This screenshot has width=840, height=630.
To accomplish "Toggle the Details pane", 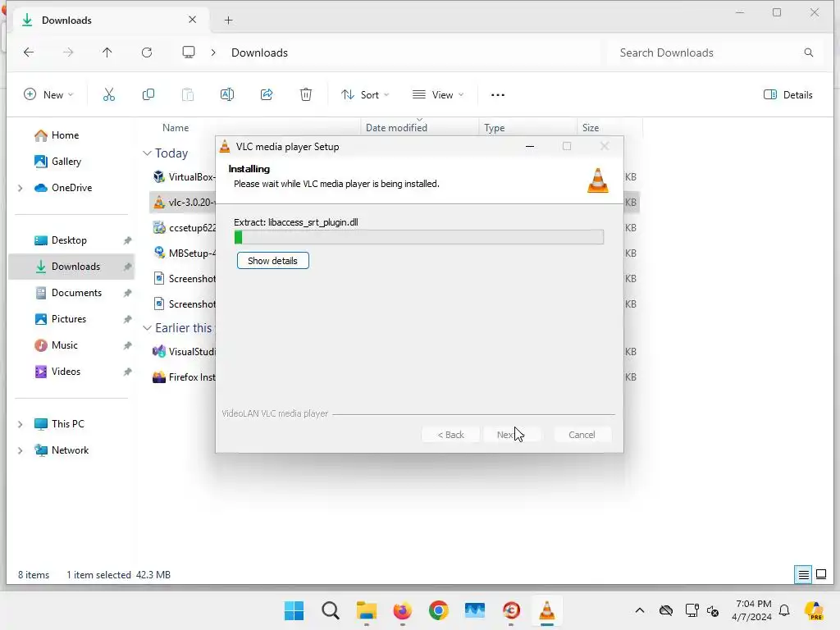I will click(788, 95).
